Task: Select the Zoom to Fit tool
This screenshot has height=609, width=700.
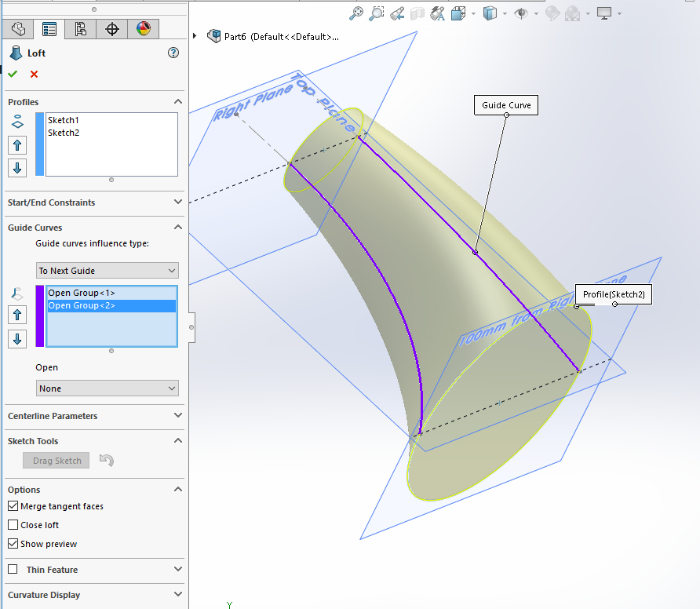Action: pos(355,13)
